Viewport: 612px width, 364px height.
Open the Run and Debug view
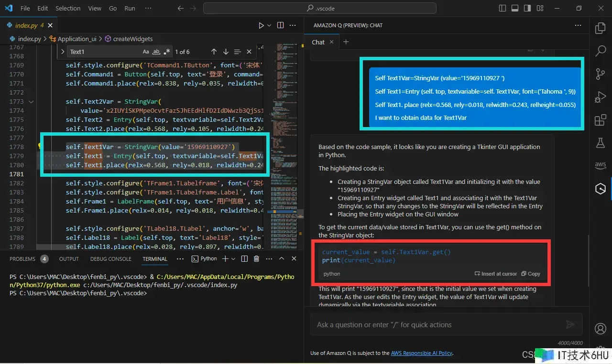(601, 97)
